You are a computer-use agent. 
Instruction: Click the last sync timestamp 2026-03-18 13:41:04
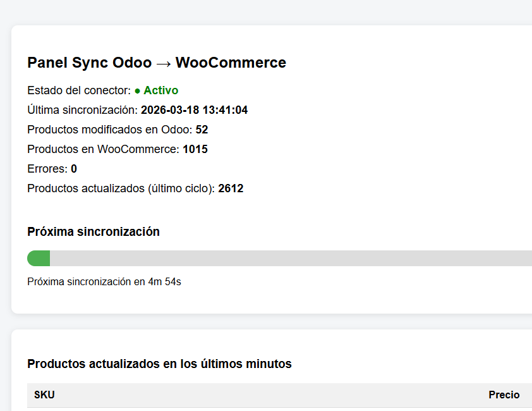[x=194, y=110]
